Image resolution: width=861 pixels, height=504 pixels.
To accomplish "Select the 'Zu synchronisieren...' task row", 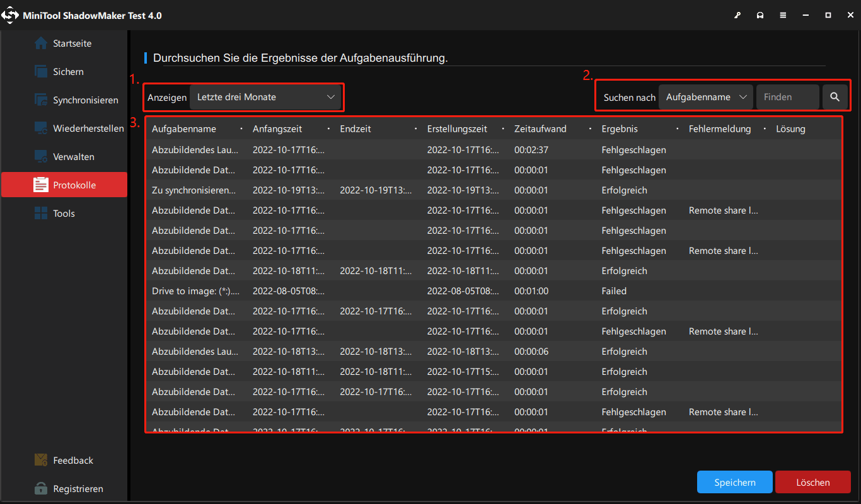I will [x=494, y=190].
